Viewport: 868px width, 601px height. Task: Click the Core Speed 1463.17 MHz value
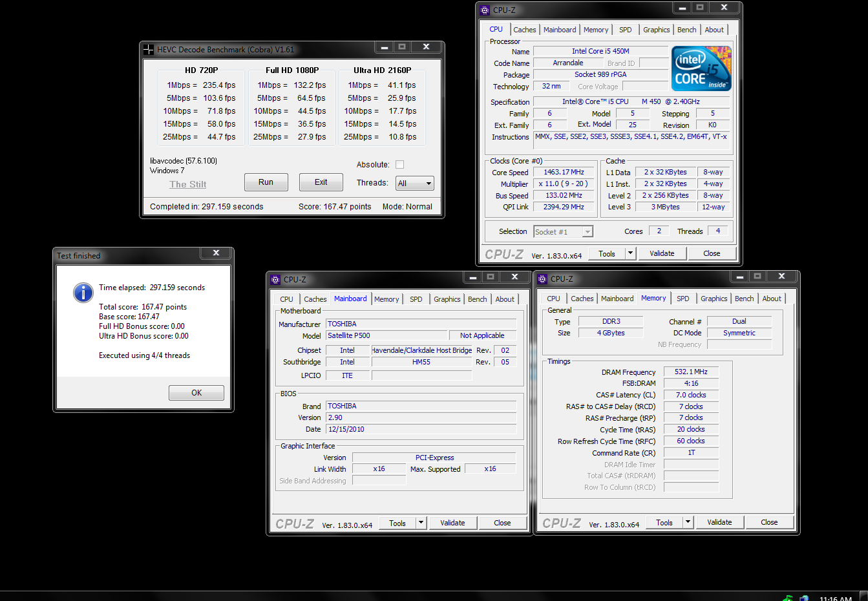[564, 172]
